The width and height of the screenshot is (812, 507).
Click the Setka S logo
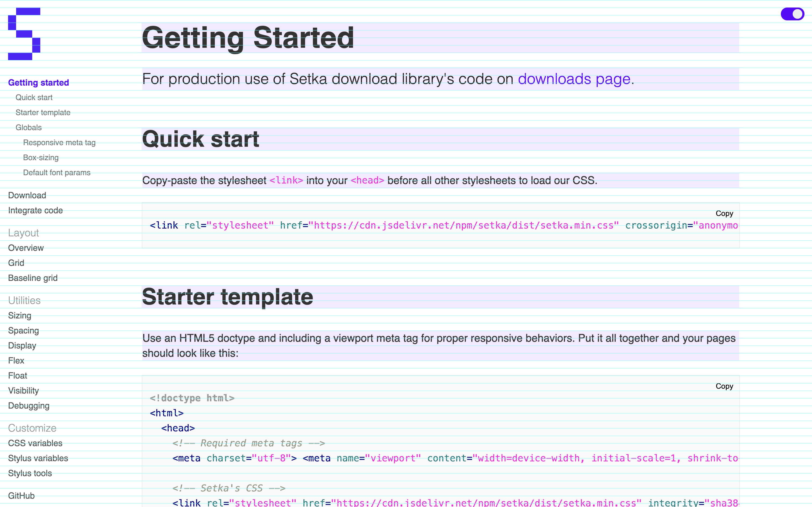[24, 34]
